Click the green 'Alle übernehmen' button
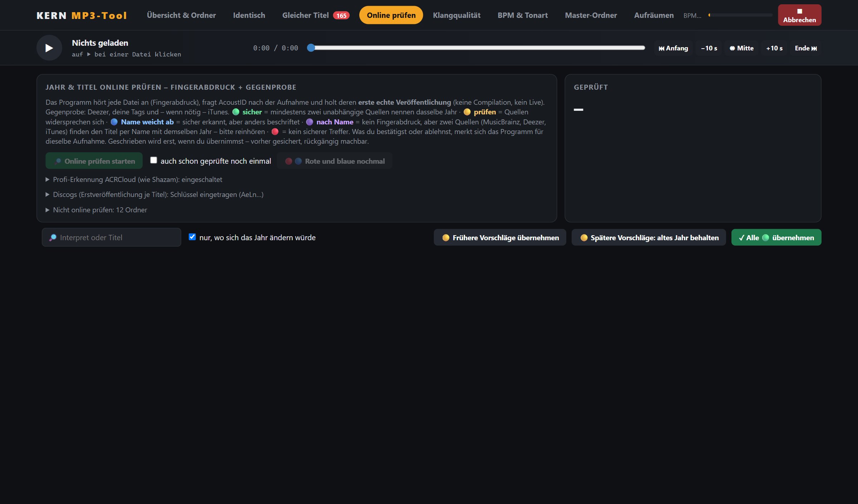Viewport: 858px width, 504px height. 776,237
